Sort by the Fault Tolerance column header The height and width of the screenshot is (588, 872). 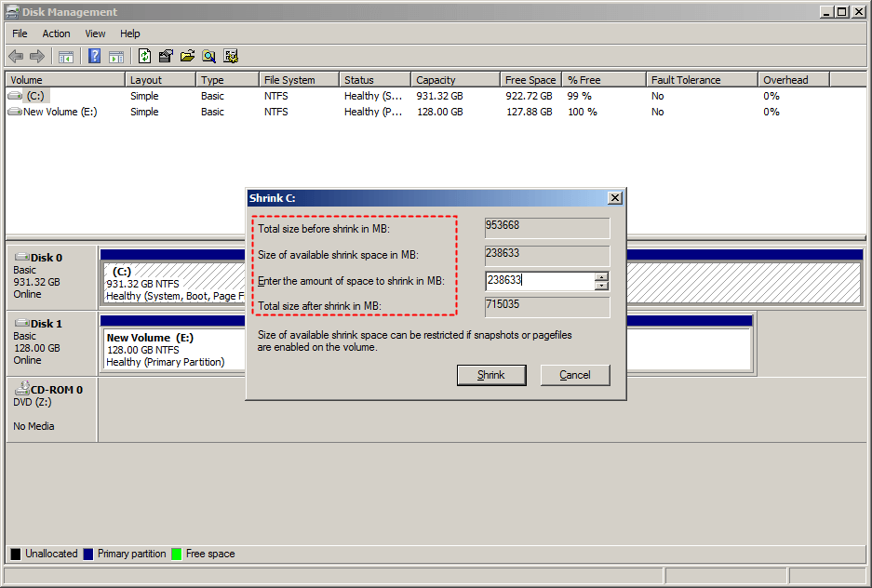702,80
